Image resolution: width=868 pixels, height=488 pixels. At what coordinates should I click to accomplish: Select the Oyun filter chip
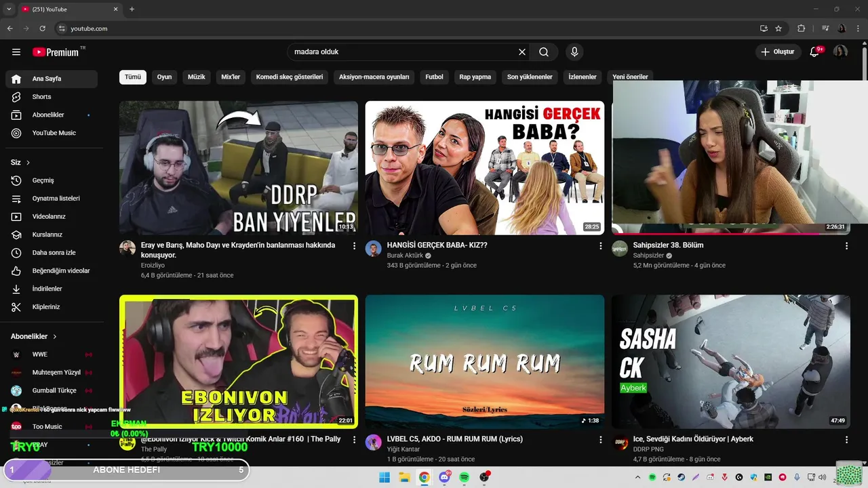pos(165,77)
